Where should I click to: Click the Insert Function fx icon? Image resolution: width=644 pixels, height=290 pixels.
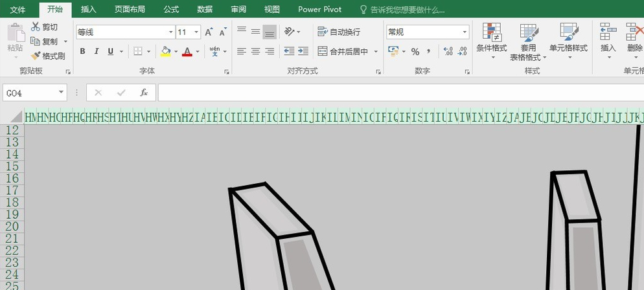144,93
